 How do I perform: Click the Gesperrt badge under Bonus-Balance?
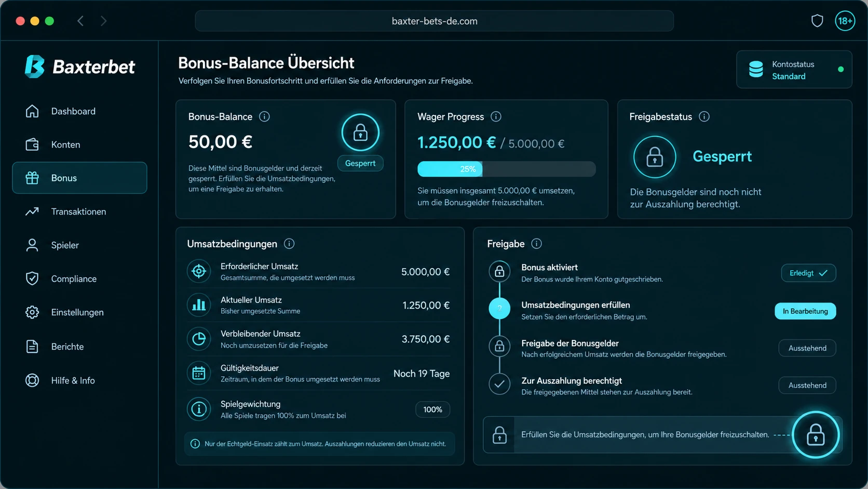point(360,163)
